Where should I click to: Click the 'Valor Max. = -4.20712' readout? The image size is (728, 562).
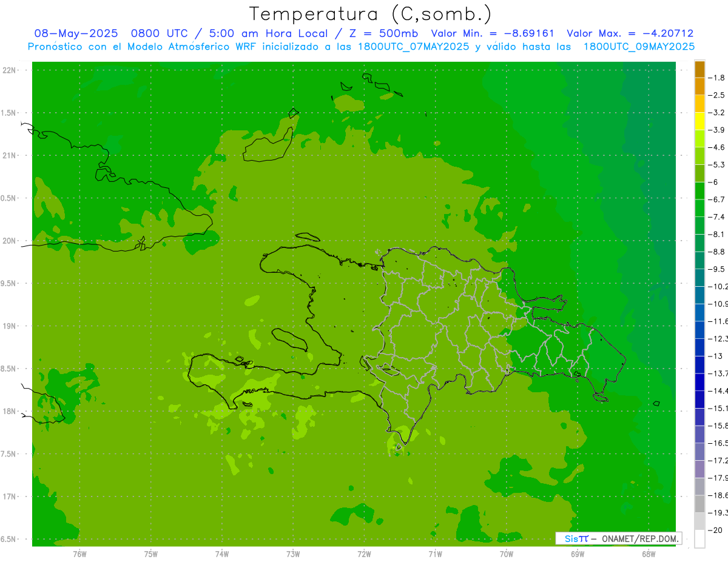(x=630, y=33)
